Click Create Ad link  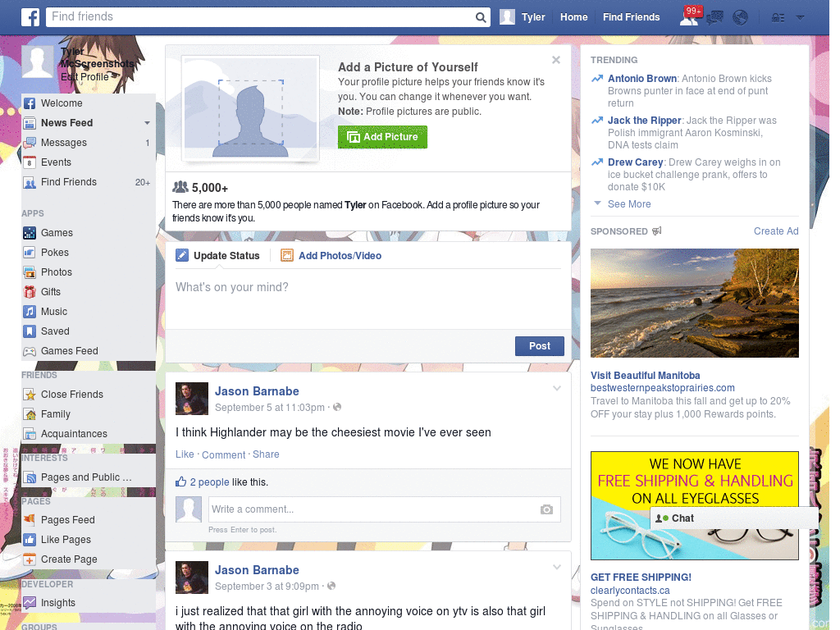click(x=776, y=231)
